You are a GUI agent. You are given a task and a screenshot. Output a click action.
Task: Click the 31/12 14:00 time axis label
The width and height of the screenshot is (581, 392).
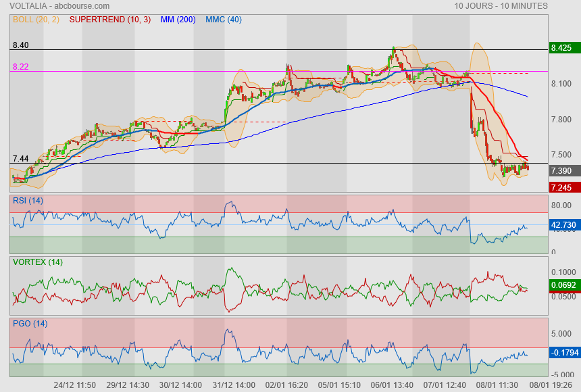[x=236, y=385]
